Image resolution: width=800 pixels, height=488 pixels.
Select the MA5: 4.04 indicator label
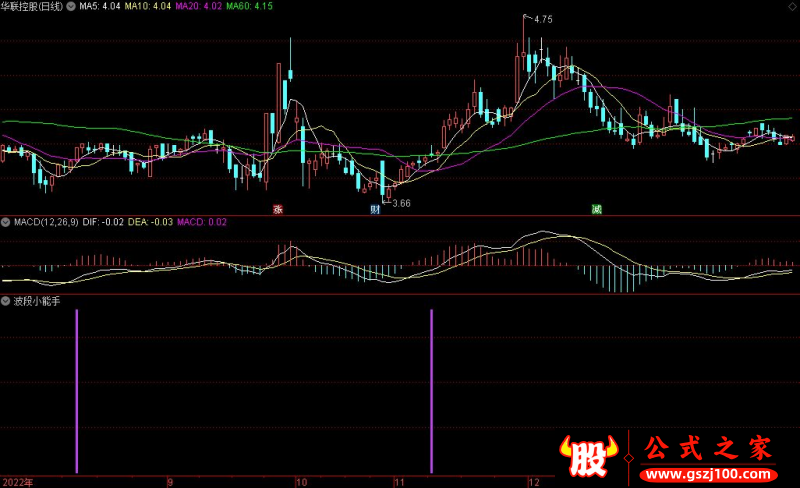click(x=98, y=6)
